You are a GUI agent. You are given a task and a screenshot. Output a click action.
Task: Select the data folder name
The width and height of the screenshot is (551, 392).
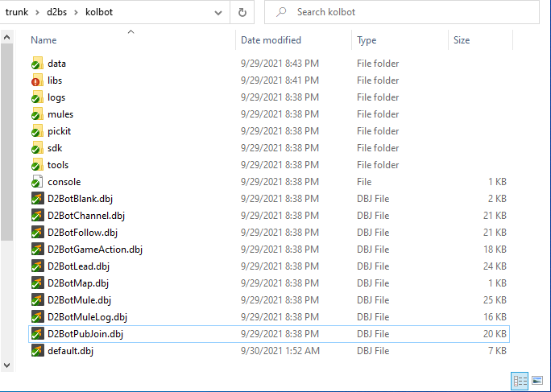click(56, 64)
